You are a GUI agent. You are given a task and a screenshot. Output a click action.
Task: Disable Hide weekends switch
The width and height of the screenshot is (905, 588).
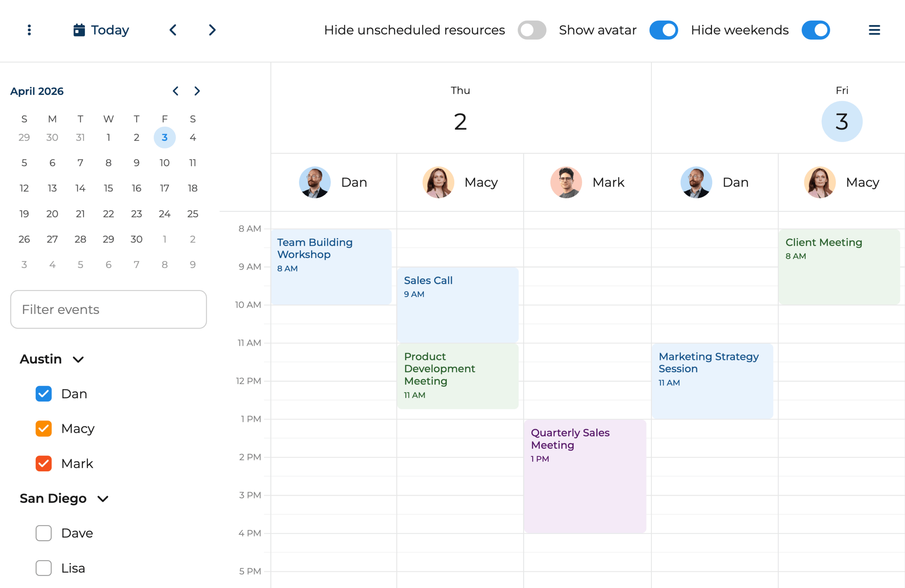tap(815, 30)
